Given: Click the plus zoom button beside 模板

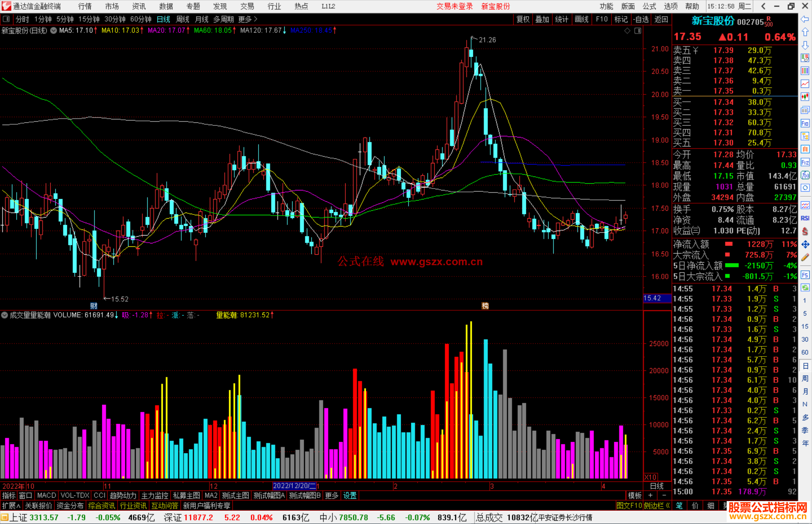Looking at the screenshot, I should [x=650, y=495].
